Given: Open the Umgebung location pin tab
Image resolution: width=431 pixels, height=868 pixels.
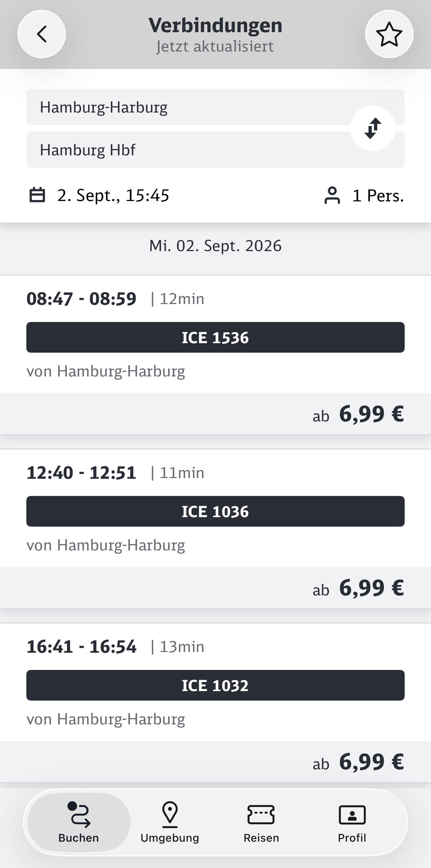Looking at the screenshot, I should click(170, 822).
